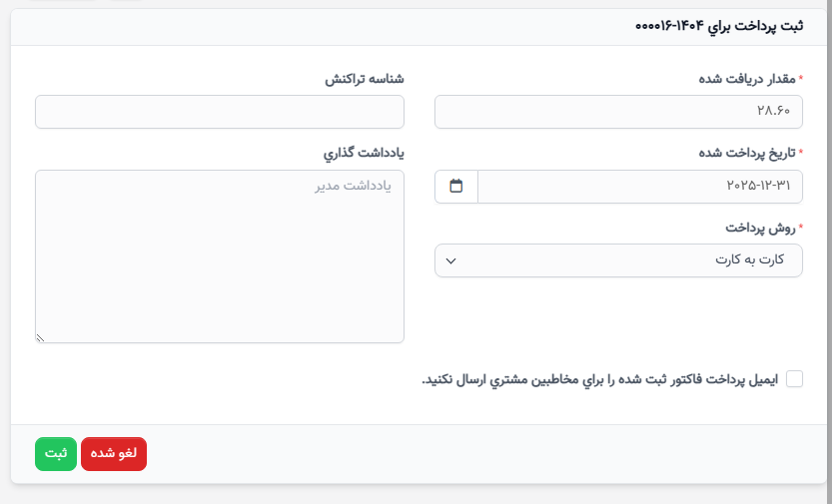
Task: Click the 'یادداشت گذاری' label
Action: [x=364, y=153]
